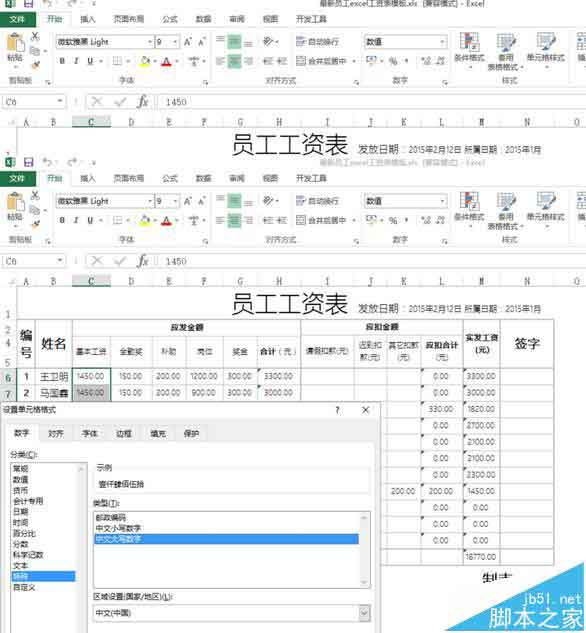Screen dimensions: 586x633
Task: Click the Paste icon in lower Excel window
Action: click(x=15, y=202)
